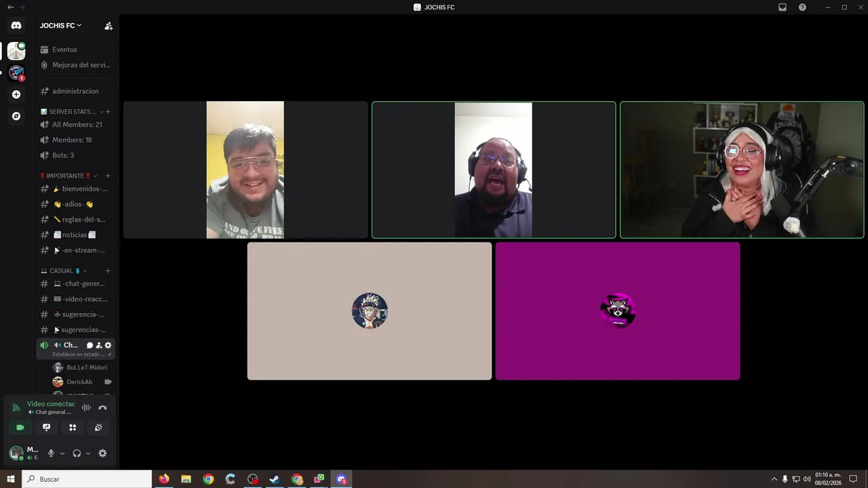Screen dimensions: 868x488
Task: Focus the beige anime avatar tile
Action: pos(370,311)
